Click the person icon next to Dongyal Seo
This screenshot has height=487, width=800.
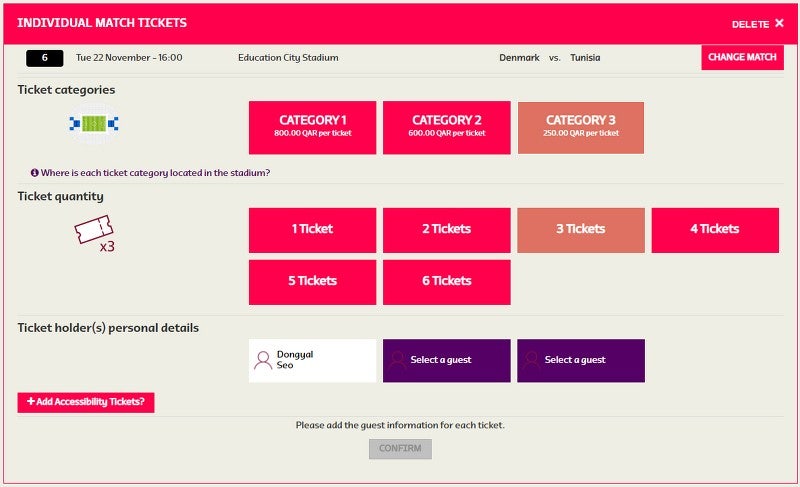coord(263,361)
